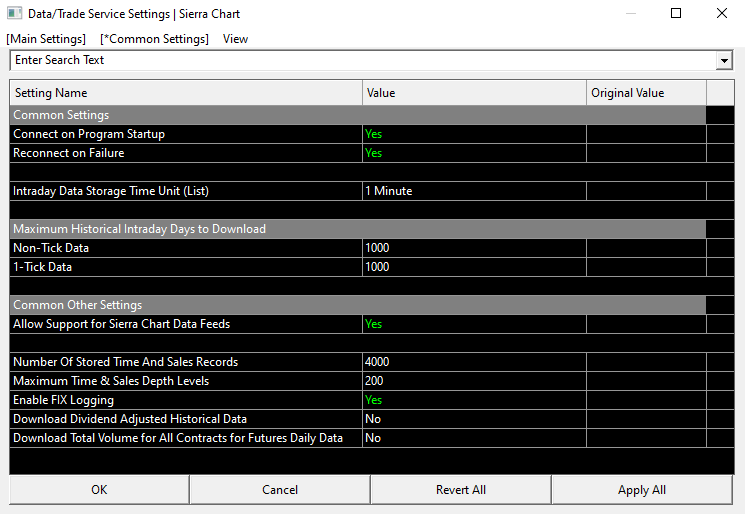The image size is (745, 514).
Task: Close the Data/Trade Service Settings window
Action: [x=722, y=13]
